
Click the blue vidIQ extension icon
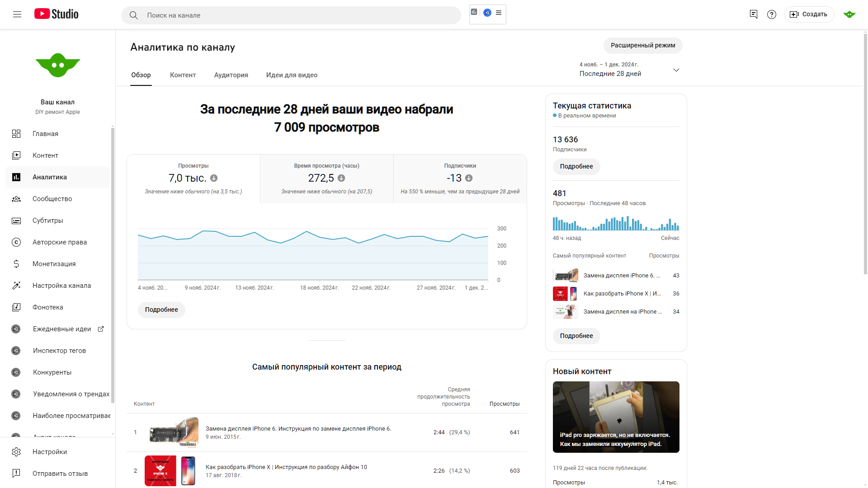[487, 13]
